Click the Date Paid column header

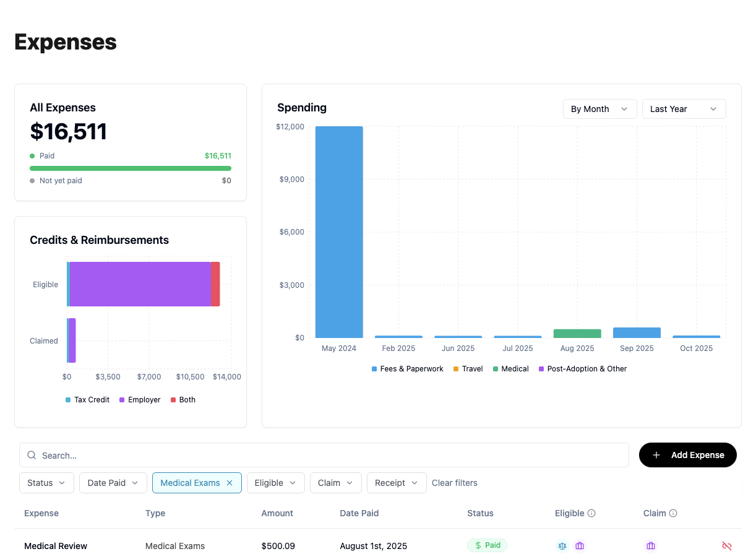(359, 513)
